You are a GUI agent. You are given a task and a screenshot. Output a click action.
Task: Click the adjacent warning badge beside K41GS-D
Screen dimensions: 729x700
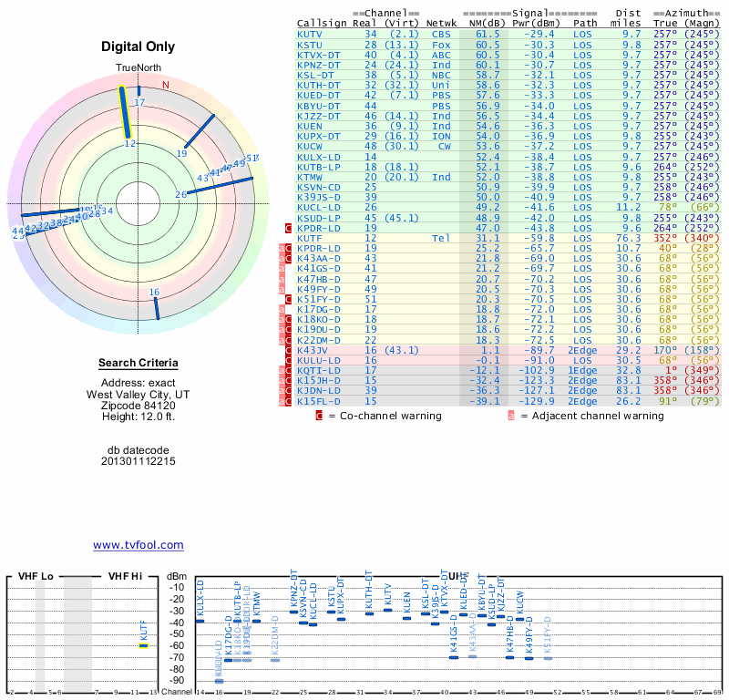282,268
